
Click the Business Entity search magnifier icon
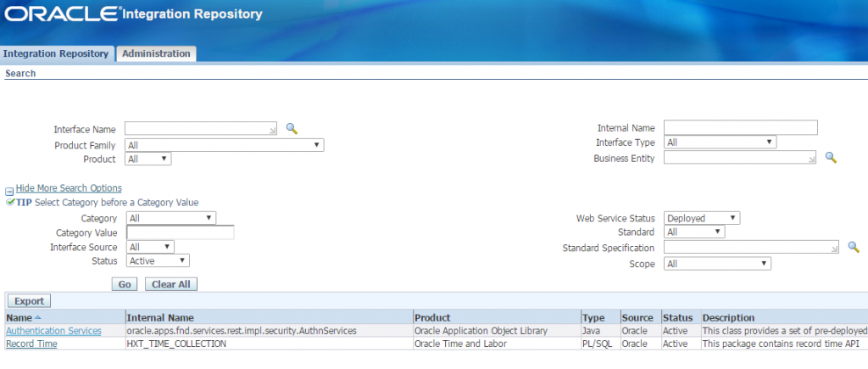point(831,158)
